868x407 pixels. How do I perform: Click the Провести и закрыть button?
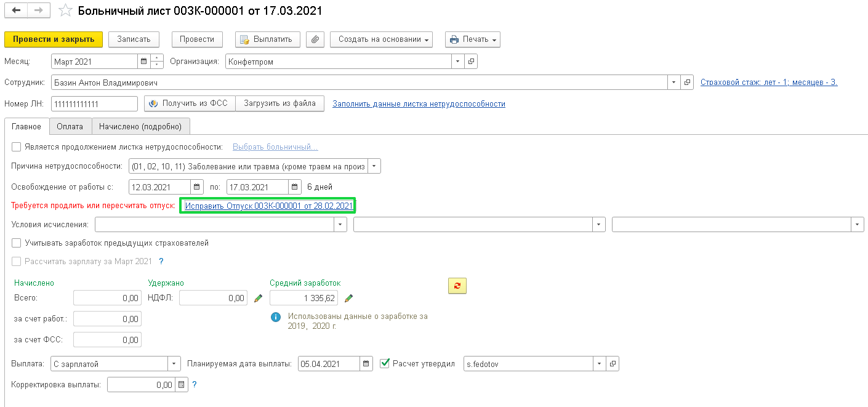point(54,39)
